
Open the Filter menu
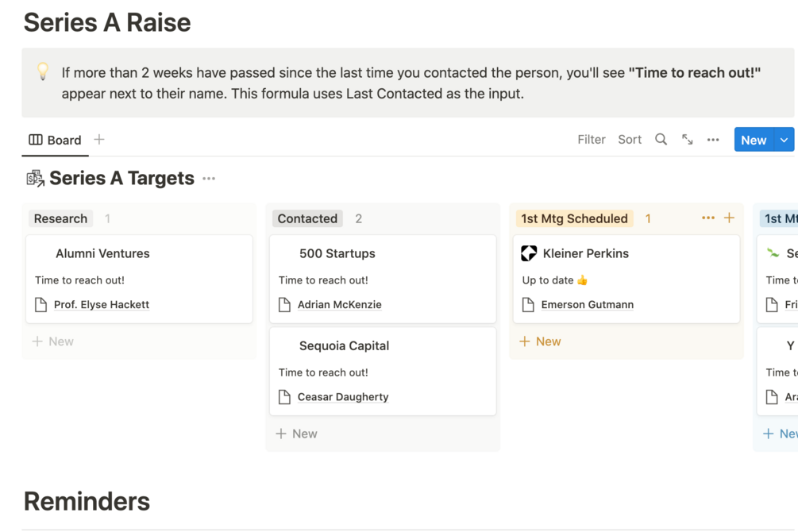591,140
